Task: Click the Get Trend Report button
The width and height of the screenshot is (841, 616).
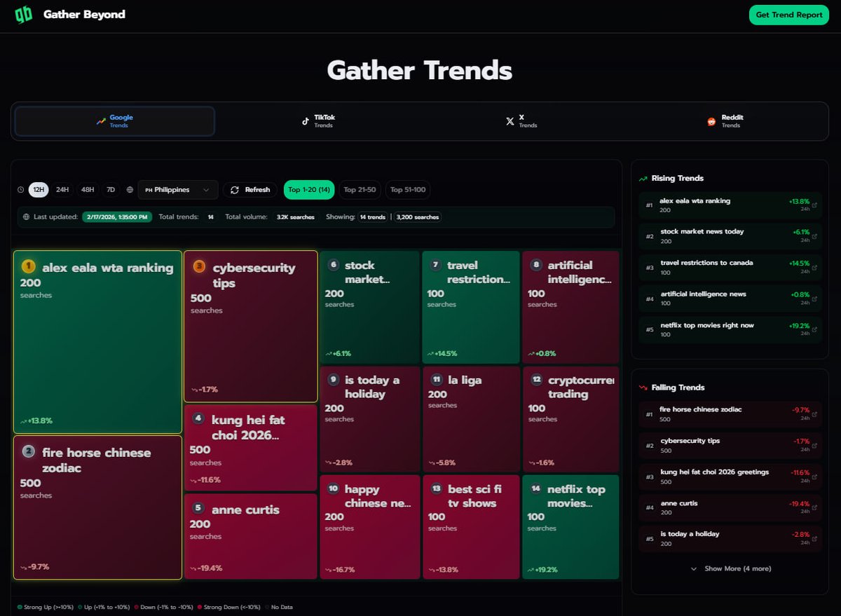Action: [x=789, y=15]
